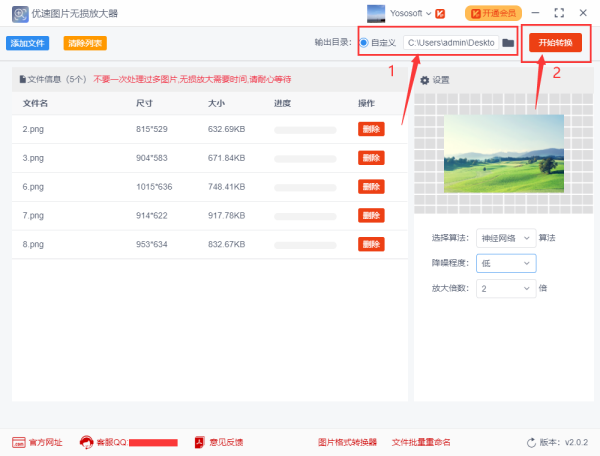Click the Yososoft user avatar
This screenshot has height=456, width=600.
[376, 13]
